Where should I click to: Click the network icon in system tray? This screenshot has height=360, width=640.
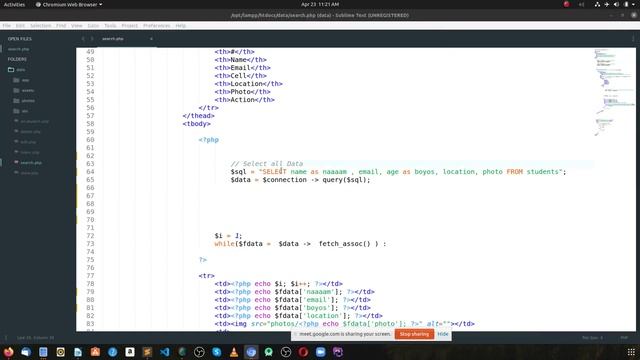(x=597, y=4)
